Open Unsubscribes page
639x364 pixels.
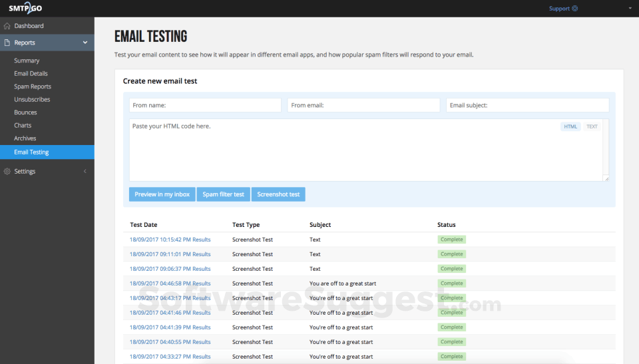click(x=32, y=99)
